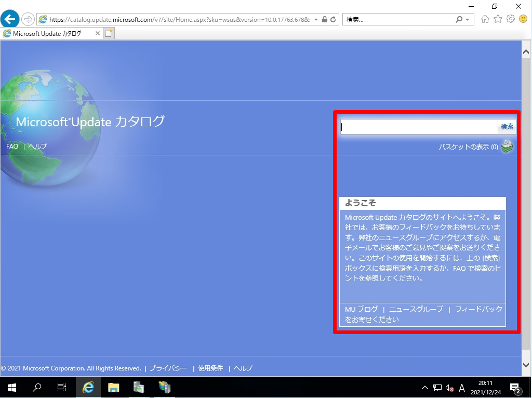Screen dimensions: 532x398
Task: Open the Home icon in the IE toolbar
Action: [x=485, y=19]
